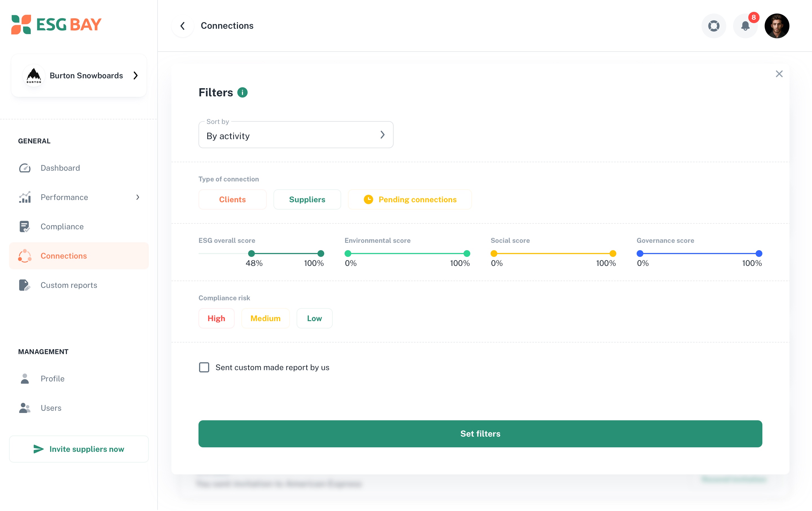The width and height of the screenshot is (812, 511).
Task: Toggle Medium compliance risk filter
Action: click(265, 318)
